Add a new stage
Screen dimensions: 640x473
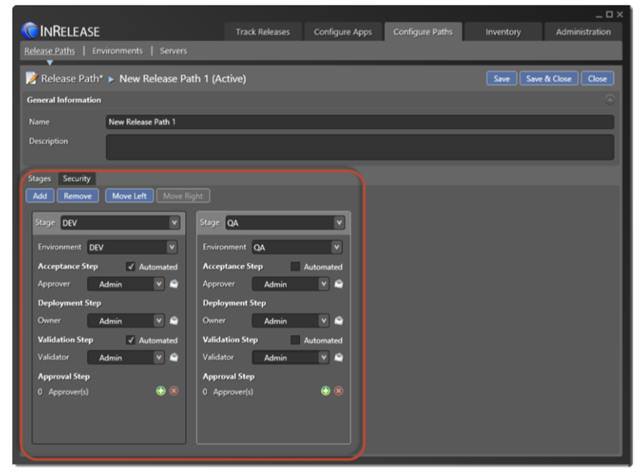coord(40,196)
